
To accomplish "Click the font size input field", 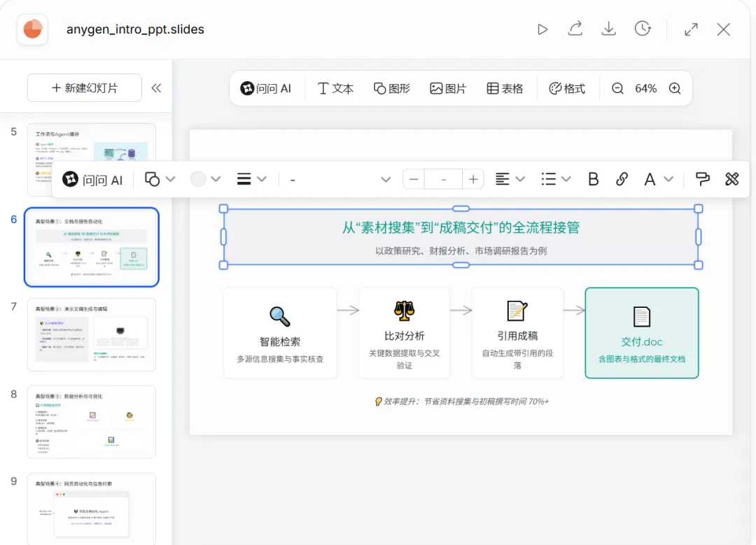I will [x=443, y=179].
